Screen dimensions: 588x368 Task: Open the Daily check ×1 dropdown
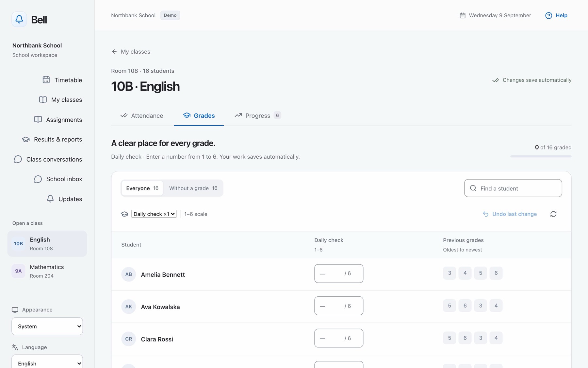pyautogui.click(x=154, y=214)
